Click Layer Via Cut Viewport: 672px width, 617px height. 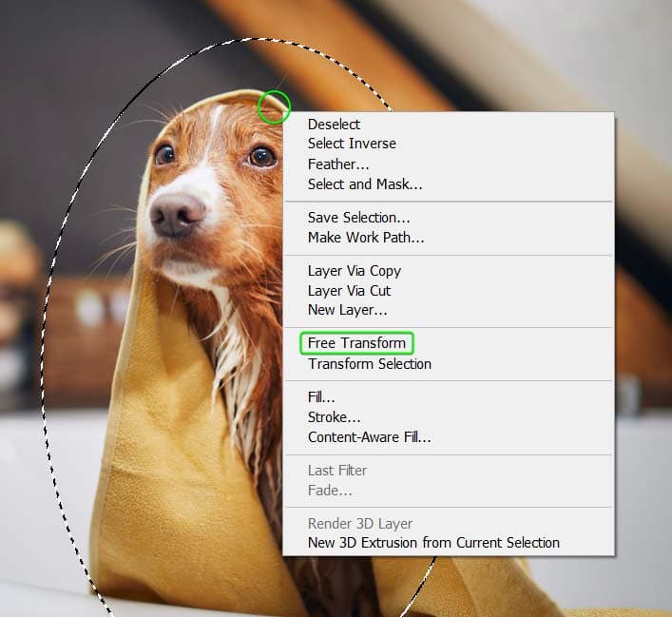[x=449, y=291]
